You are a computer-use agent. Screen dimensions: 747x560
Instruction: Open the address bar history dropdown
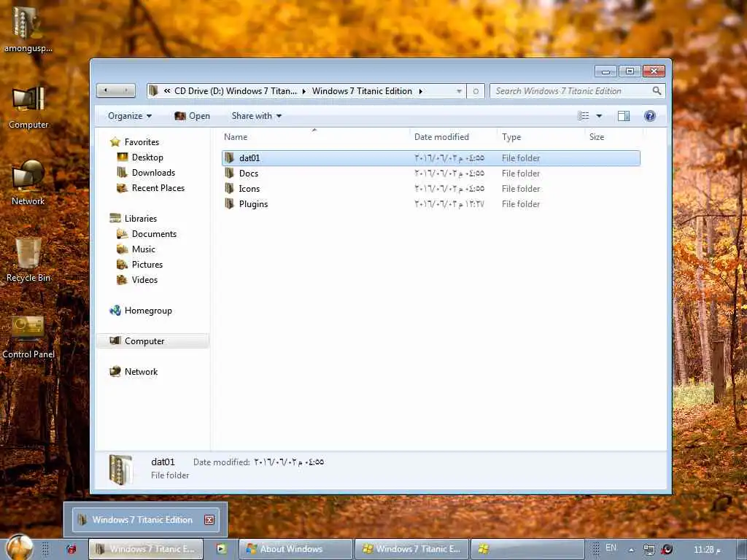pos(459,91)
